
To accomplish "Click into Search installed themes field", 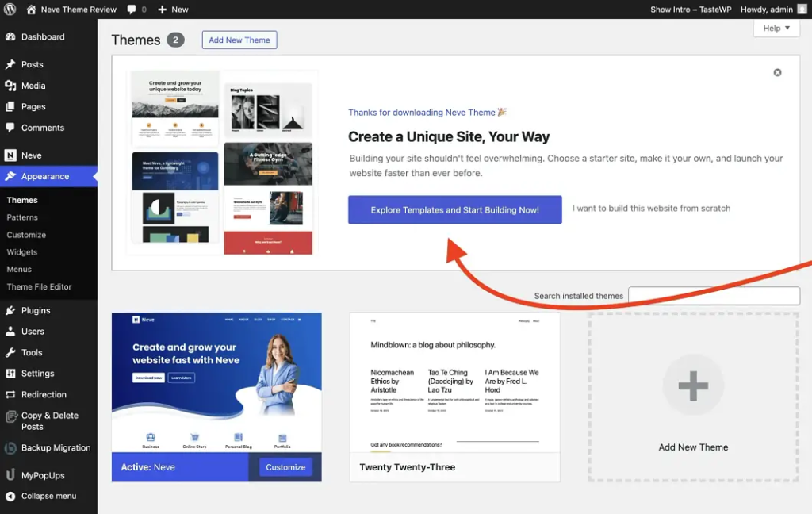I will point(714,296).
